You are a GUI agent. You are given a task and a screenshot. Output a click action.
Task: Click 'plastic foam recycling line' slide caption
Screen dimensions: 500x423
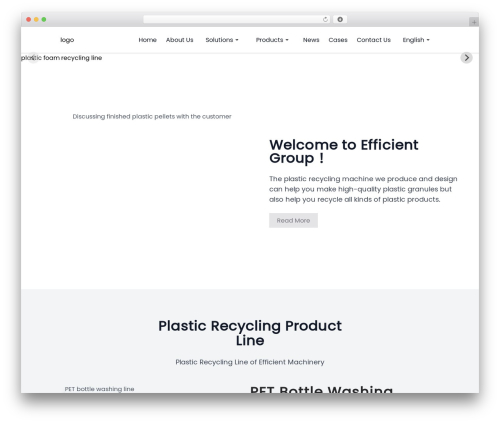(62, 58)
